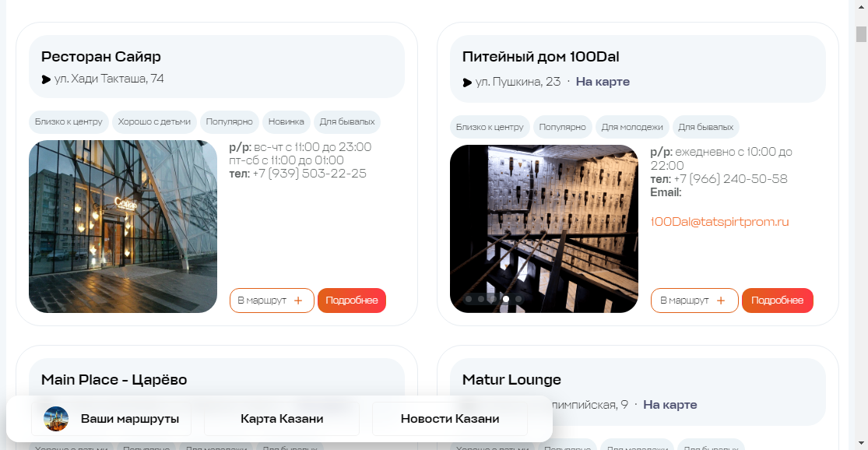Select Близко к центру tag on Ресторан Сайяр

point(69,121)
